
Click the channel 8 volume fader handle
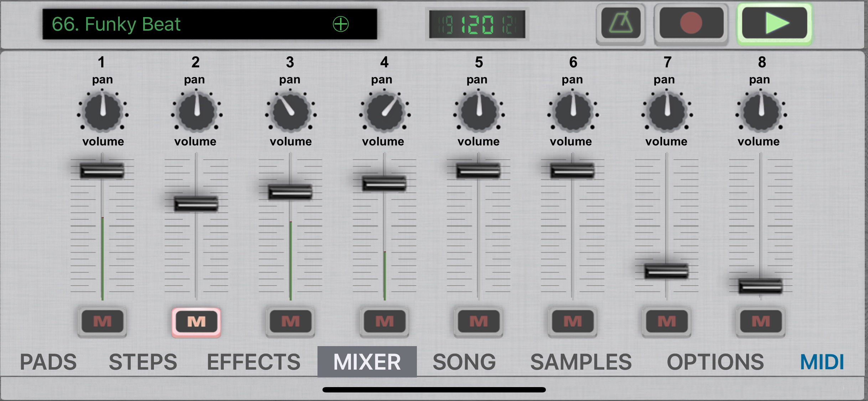click(x=760, y=286)
